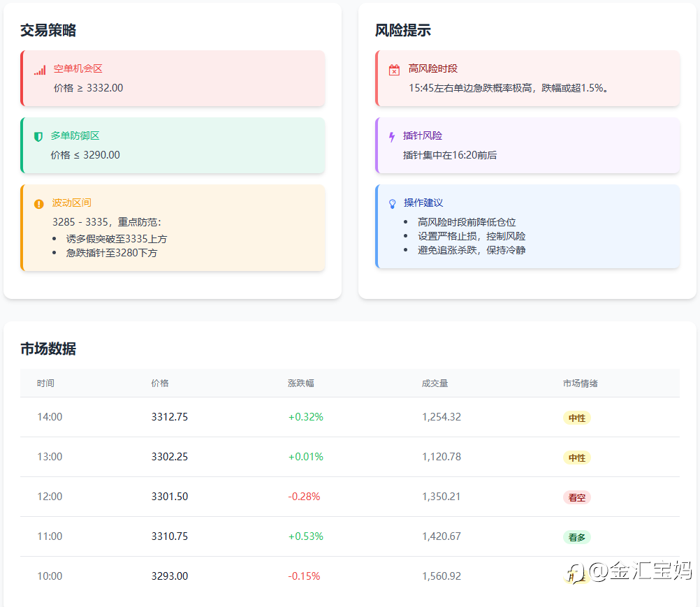Image resolution: width=700 pixels, height=607 pixels.
Task: Click volume 1,420.67
Action: 442,536
